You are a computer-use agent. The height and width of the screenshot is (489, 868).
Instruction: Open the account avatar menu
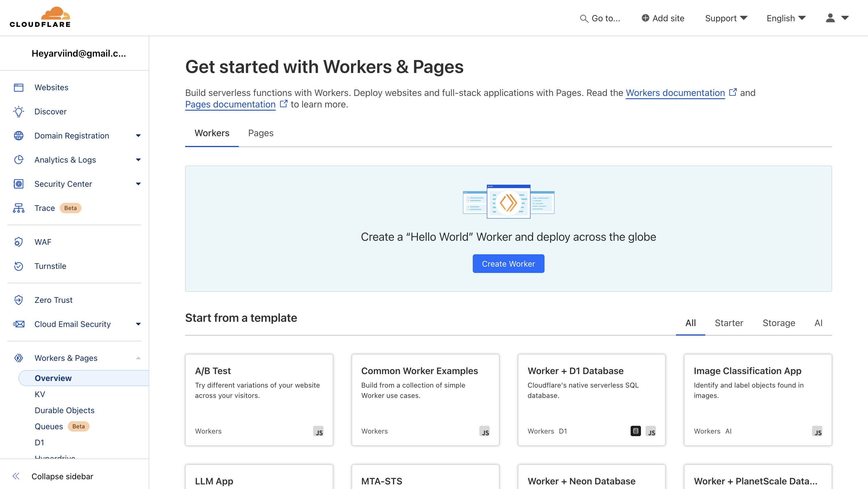pyautogui.click(x=831, y=18)
